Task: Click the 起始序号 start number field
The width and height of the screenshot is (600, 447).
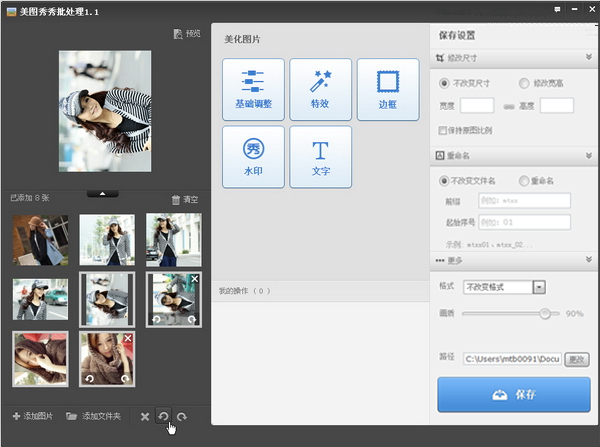Action: tap(524, 222)
